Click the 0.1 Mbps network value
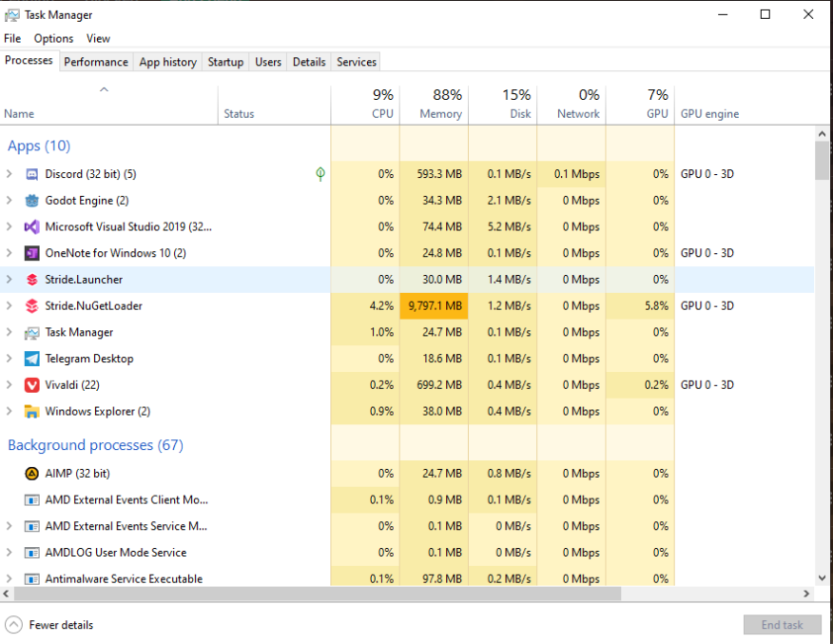Screen dimensions: 833x644 click(577, 174)
